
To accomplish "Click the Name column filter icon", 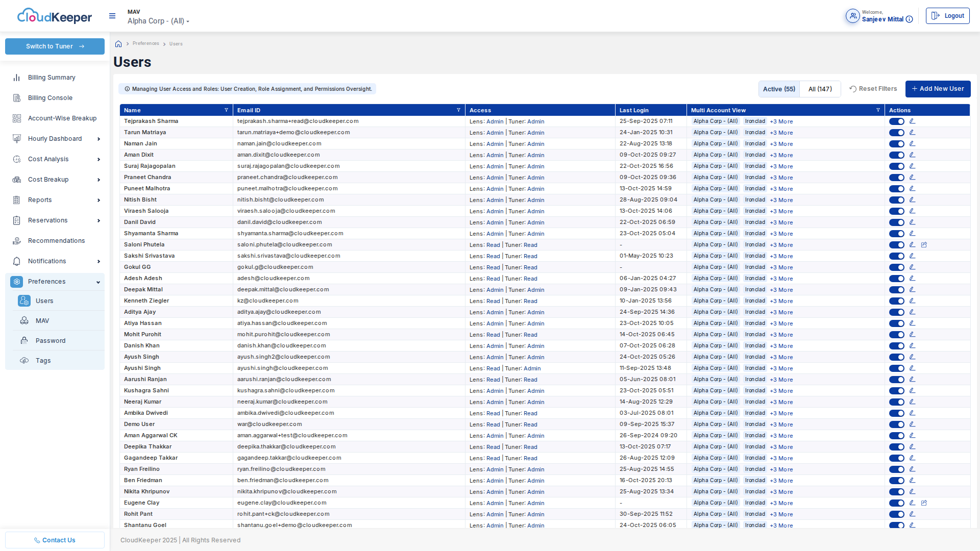I will pyautogui.click(x=226, y=110).
